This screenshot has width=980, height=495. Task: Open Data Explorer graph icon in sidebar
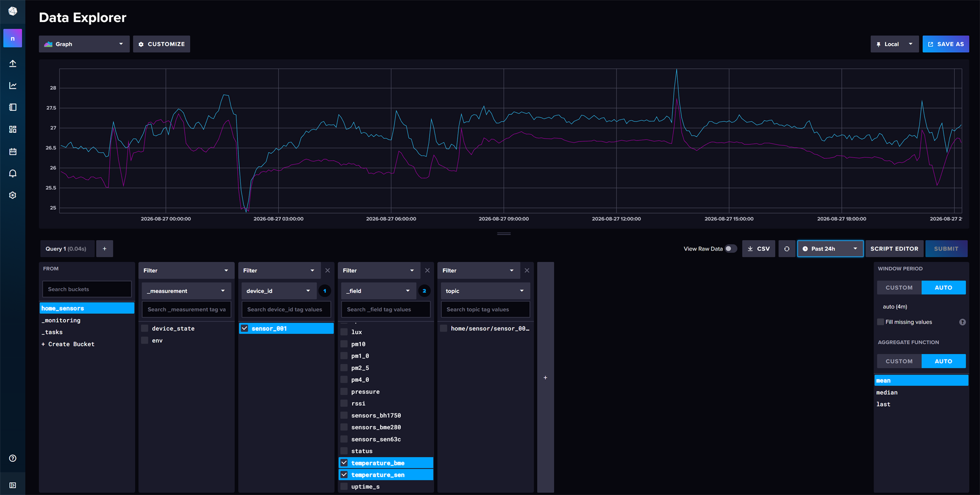click(x=13, y=85)
